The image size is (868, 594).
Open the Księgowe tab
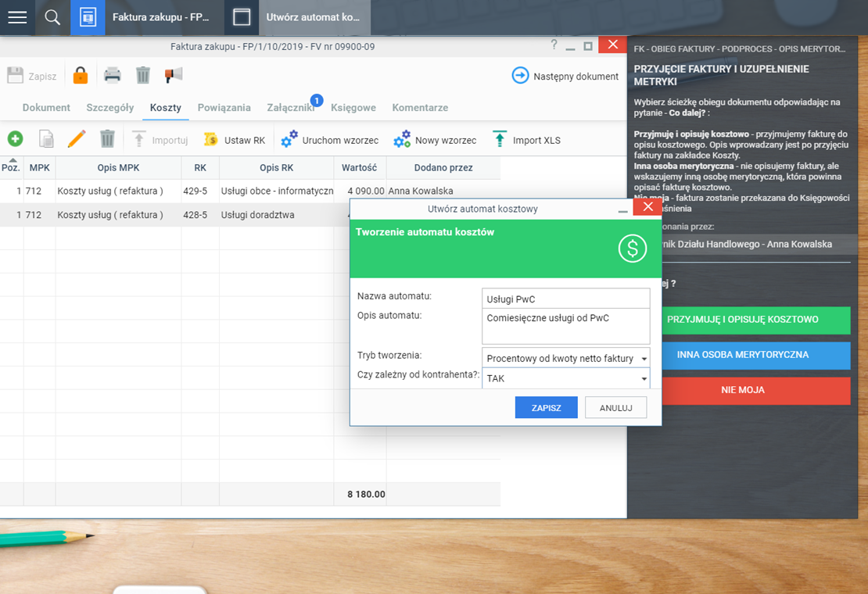coord(353,108)
